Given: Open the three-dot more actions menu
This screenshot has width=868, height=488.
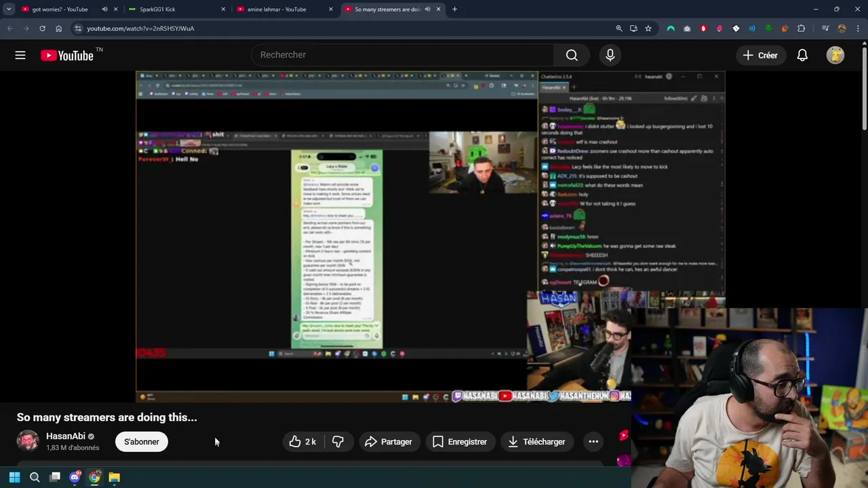Looking at the screenshot, I should click(x=593, y=442).
